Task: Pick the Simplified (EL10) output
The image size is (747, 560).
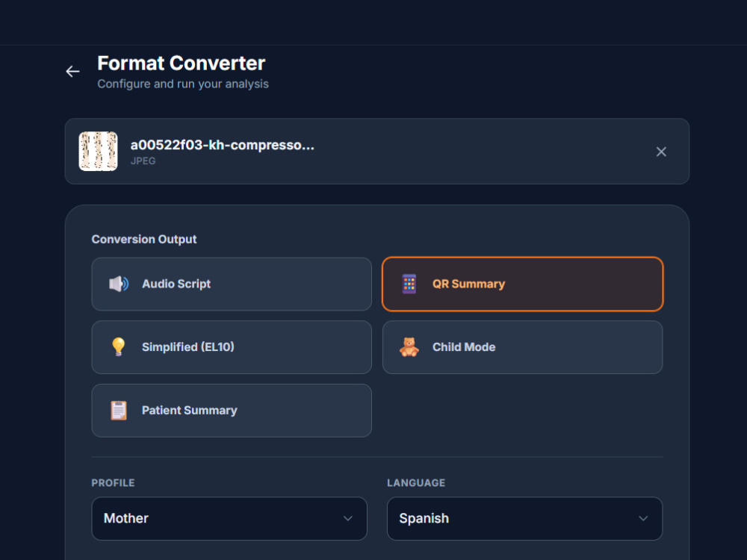Action: pos(232,347)
